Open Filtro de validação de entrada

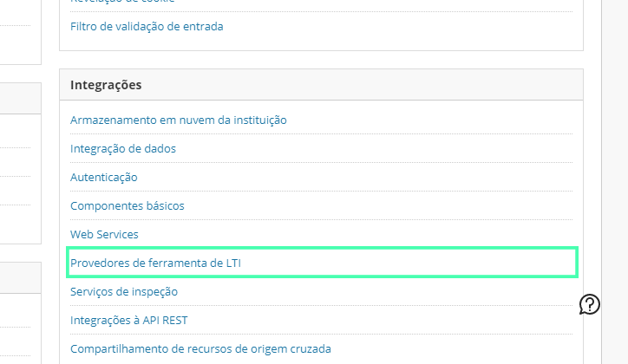(147, 26)
